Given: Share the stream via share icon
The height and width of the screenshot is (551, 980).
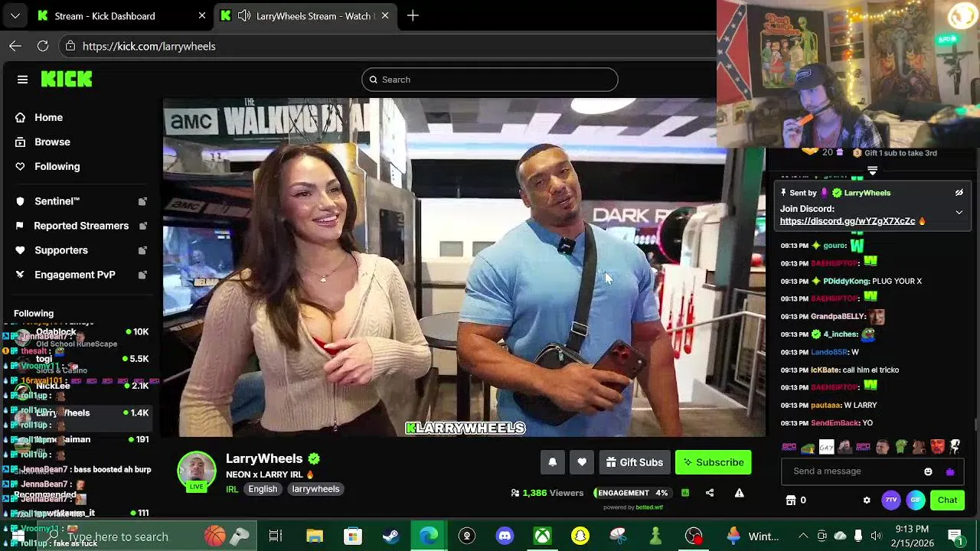Looking at the screenshot, I should (710, 493).
